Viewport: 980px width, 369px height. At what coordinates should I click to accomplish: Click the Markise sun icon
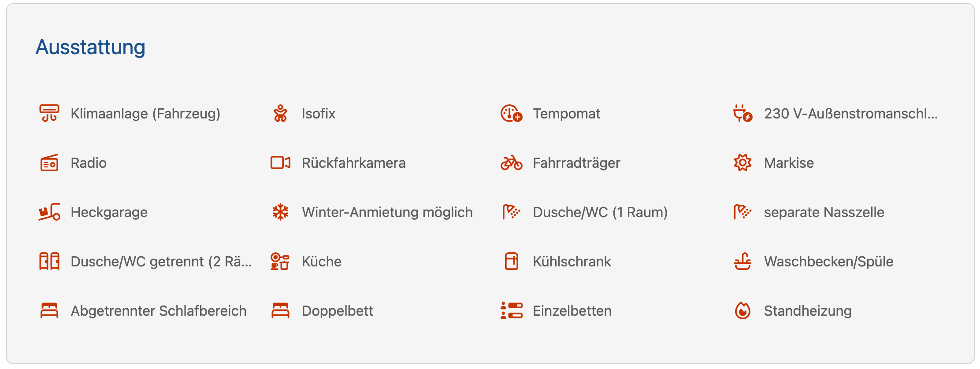[742, 163]
